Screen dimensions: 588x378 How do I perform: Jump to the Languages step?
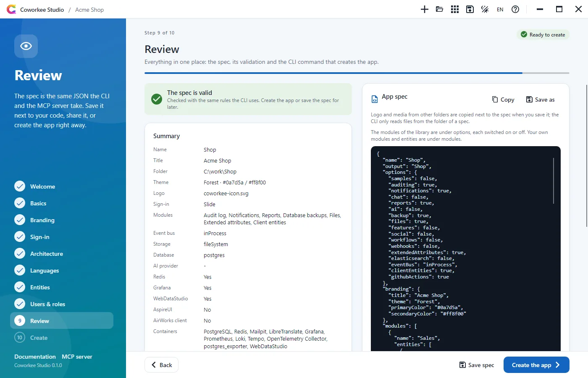[x=62, y=270]
